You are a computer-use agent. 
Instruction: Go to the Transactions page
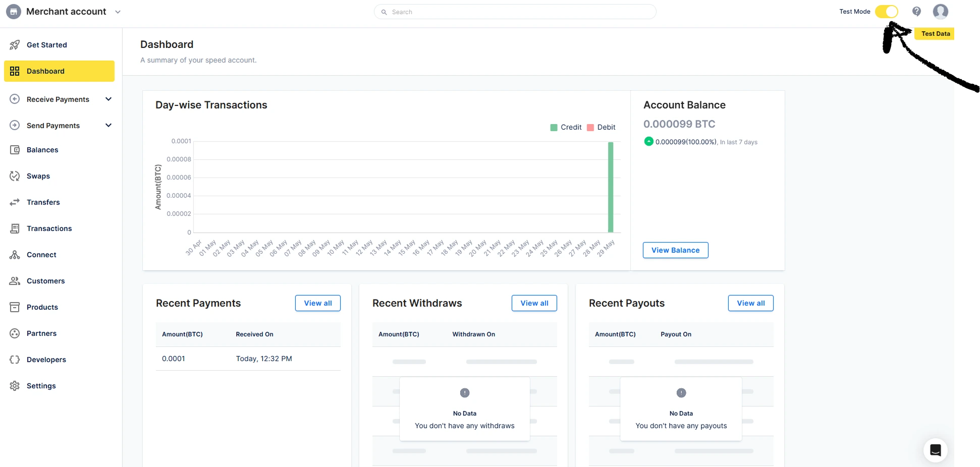[49, 228]
